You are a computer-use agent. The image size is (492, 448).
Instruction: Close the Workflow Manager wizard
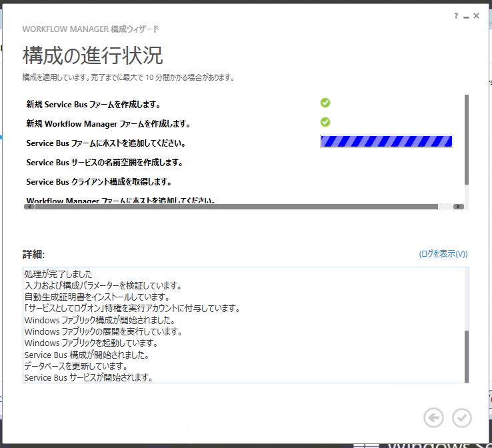476,16
